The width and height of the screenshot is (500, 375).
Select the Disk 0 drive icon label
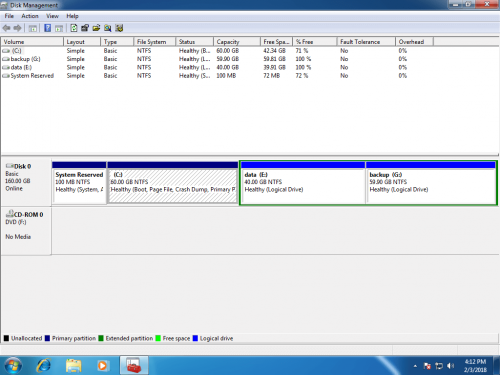coord(19,166)
